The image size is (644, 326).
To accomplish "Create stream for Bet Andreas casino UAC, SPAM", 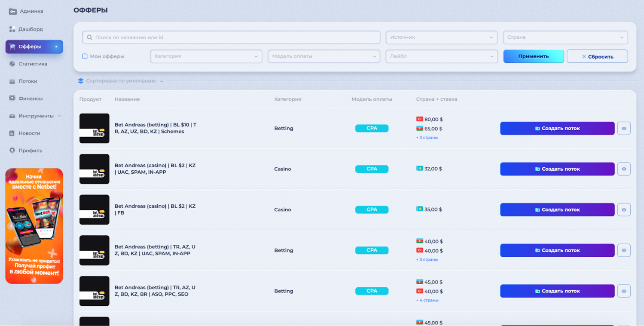I will (x=557, y=169).
